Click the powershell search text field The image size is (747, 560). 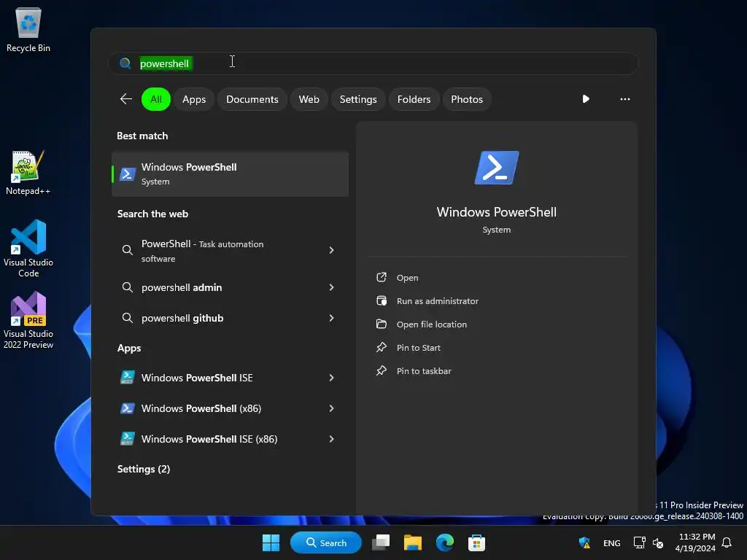point(373,63)
